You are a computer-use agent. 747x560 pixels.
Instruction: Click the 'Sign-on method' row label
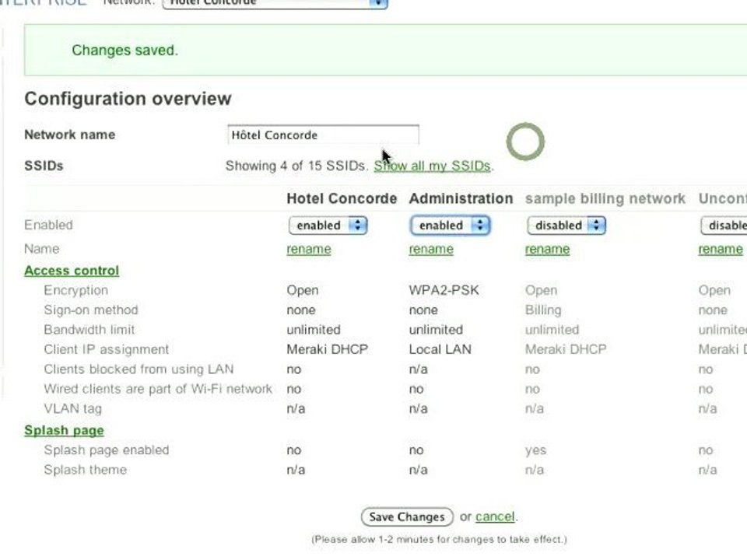pyautogui.click(x=91, y=310)
